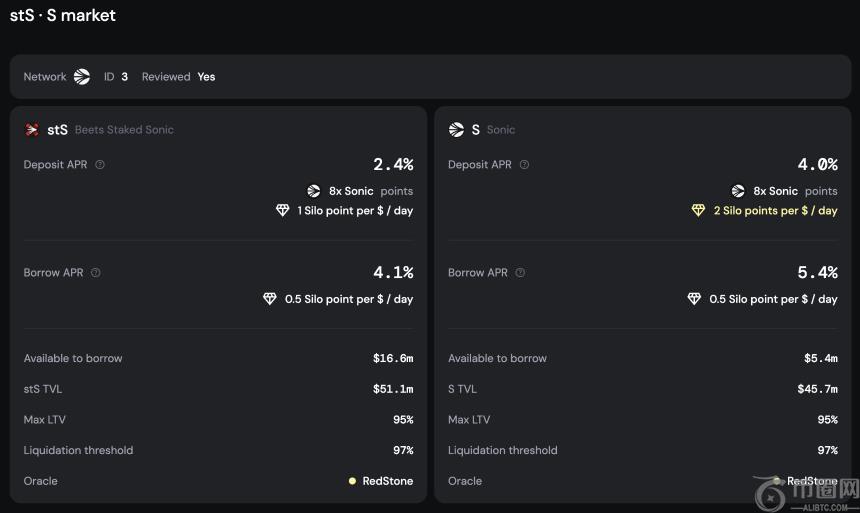Click the yellow RedStone status dot

(x=352, y=481)
